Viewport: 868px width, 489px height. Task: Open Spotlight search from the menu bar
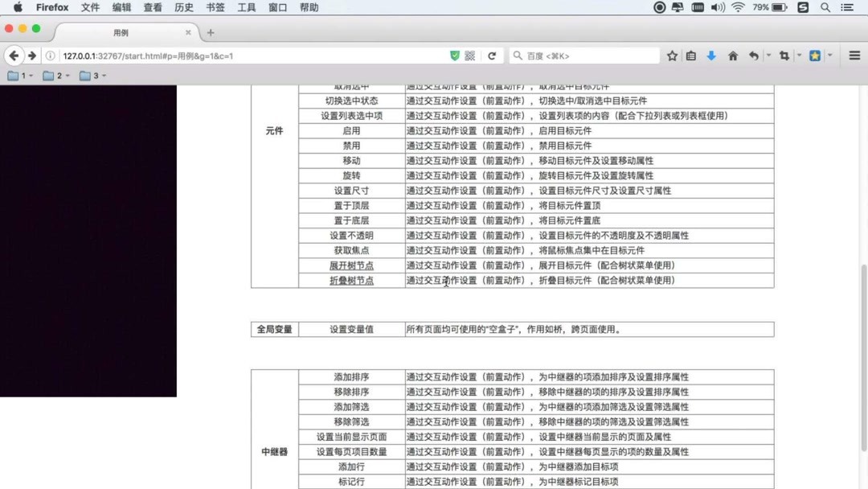825,7
